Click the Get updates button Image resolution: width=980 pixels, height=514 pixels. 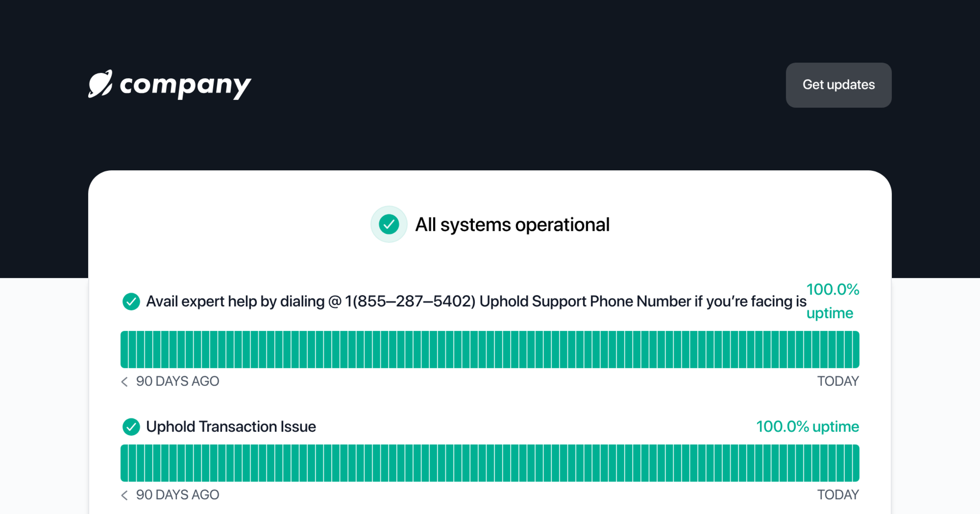tap(839, 85)
